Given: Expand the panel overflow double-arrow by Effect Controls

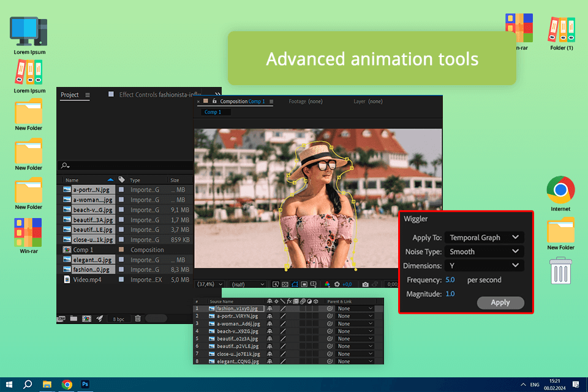Looking at the screenshot, I should [x=217, y=94].
